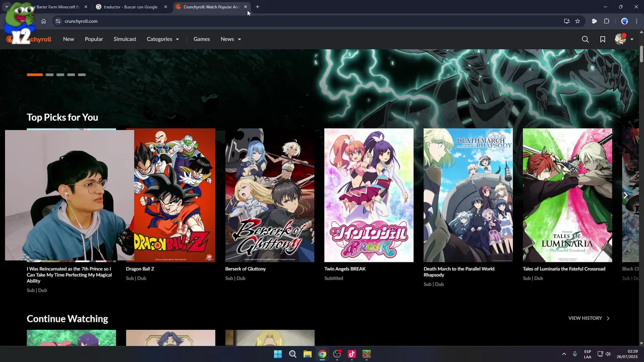Open the volume tray icon
The height and width of the screenshot is (362, 644).
pos(608,354)
